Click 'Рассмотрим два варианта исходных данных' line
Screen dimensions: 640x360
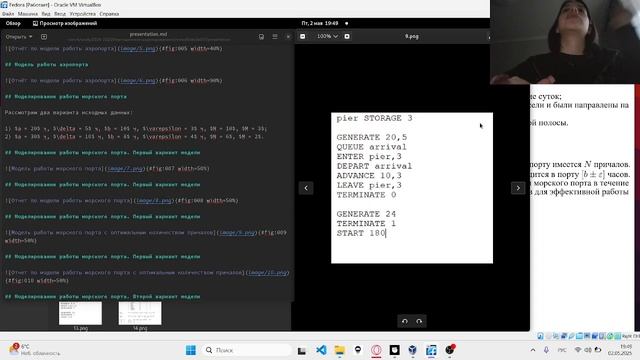[x=68, y=113]
